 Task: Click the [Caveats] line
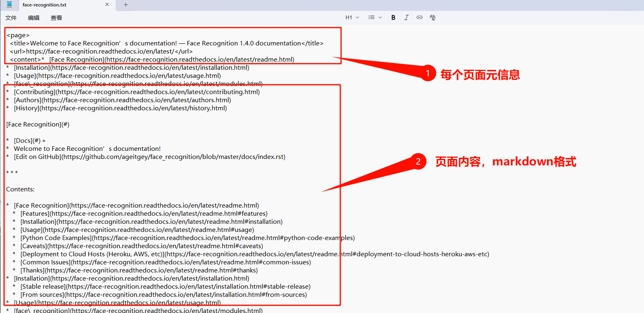(x=138, y=246)
